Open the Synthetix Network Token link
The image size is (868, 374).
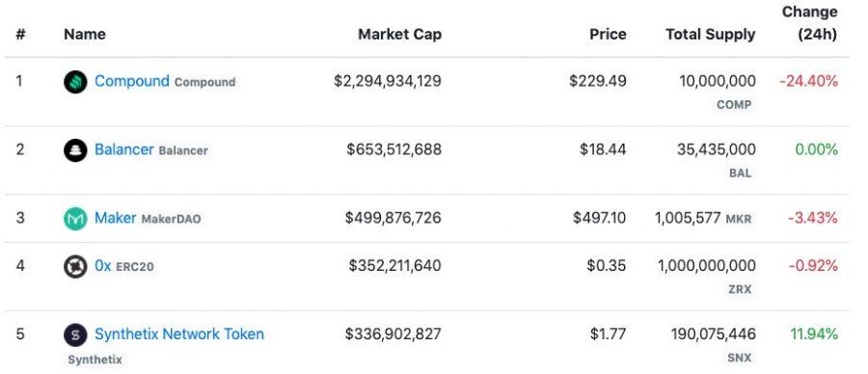179,334
